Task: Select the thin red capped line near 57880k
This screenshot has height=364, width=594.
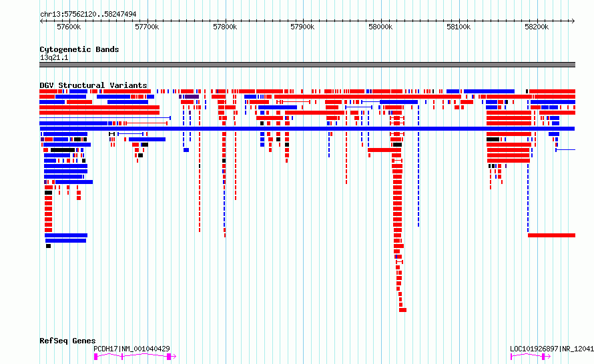Action: pyautogui.click(x=296, y=102)
